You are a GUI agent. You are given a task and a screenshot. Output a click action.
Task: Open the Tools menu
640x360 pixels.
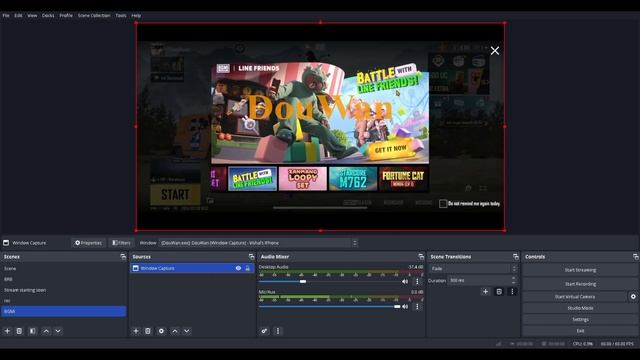[x=121, y=16]
